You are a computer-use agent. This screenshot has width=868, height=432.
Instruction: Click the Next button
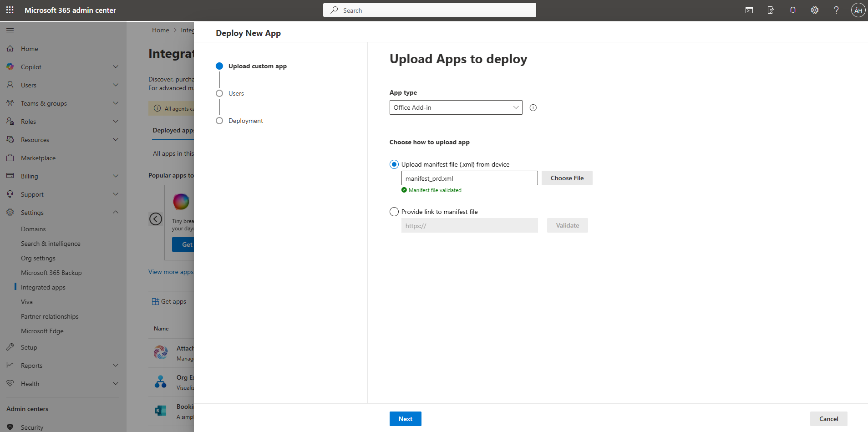405,418
